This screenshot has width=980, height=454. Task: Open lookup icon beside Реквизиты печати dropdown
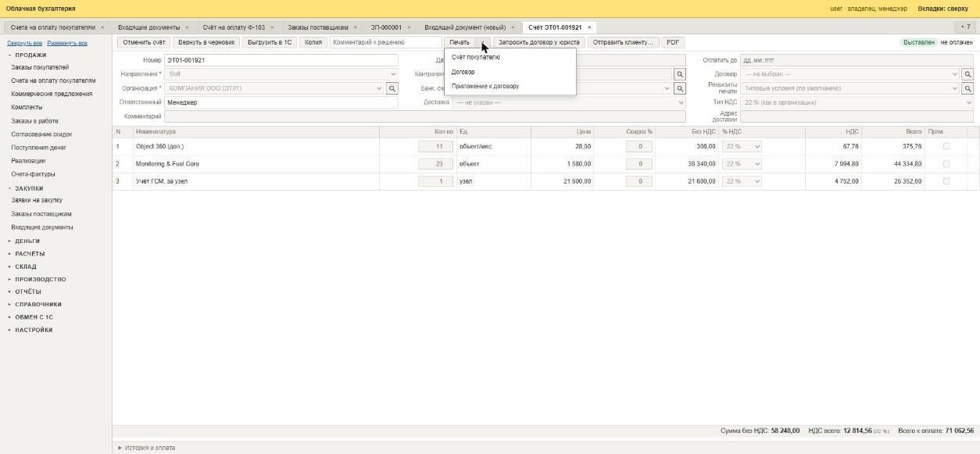pyautogui.click(x=967, y=88)
